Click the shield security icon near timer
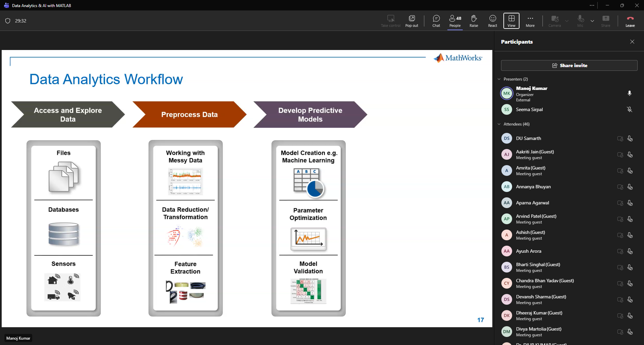The height and width of the screenshot is (345, 644). (x=8, y=21)
